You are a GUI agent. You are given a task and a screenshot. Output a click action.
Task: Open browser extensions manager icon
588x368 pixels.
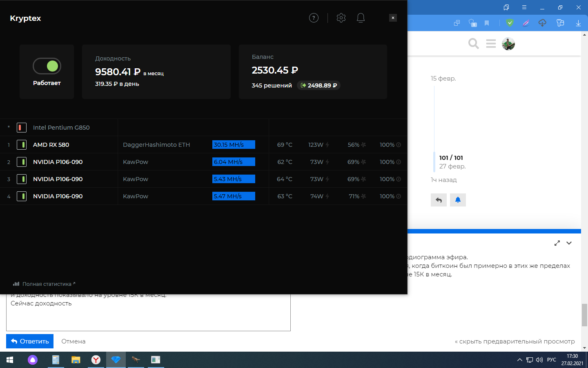click(x=560, y=23)
